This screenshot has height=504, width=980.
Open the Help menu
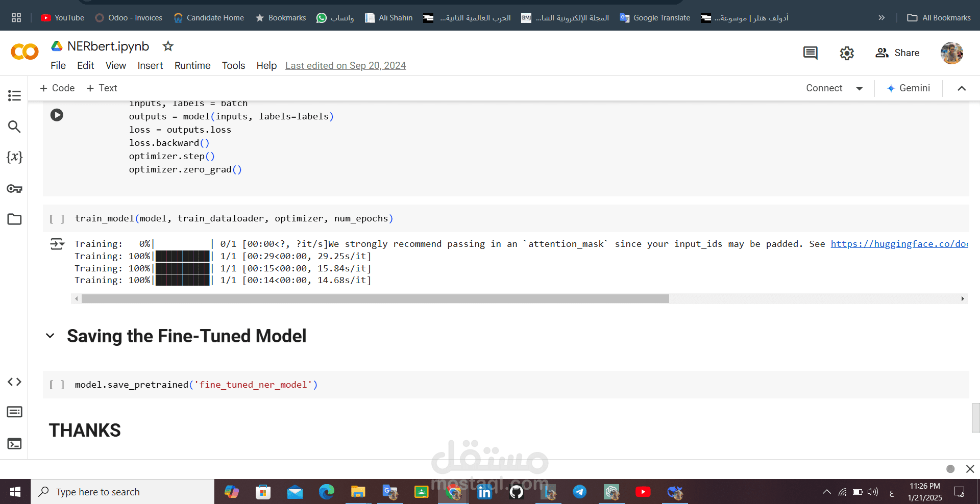tap(266, 66)
